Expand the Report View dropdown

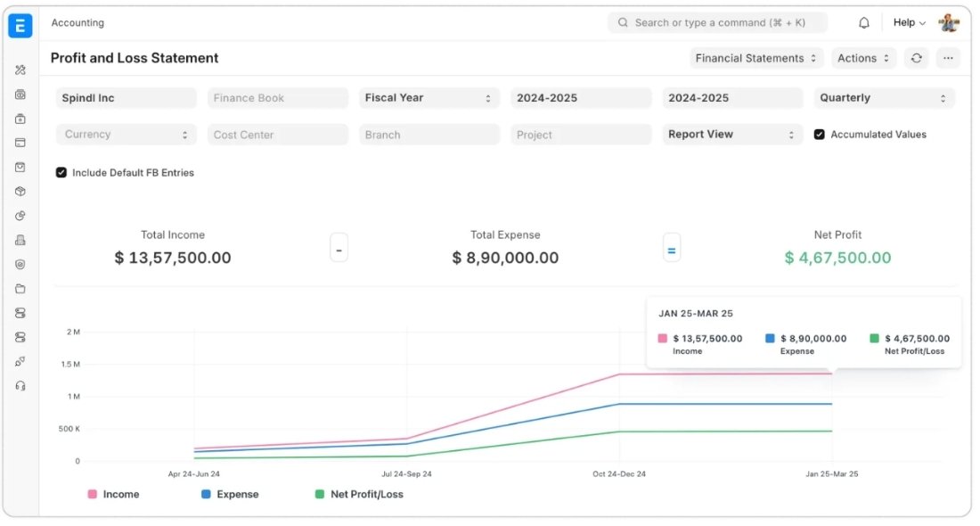[x=731, y=135]
